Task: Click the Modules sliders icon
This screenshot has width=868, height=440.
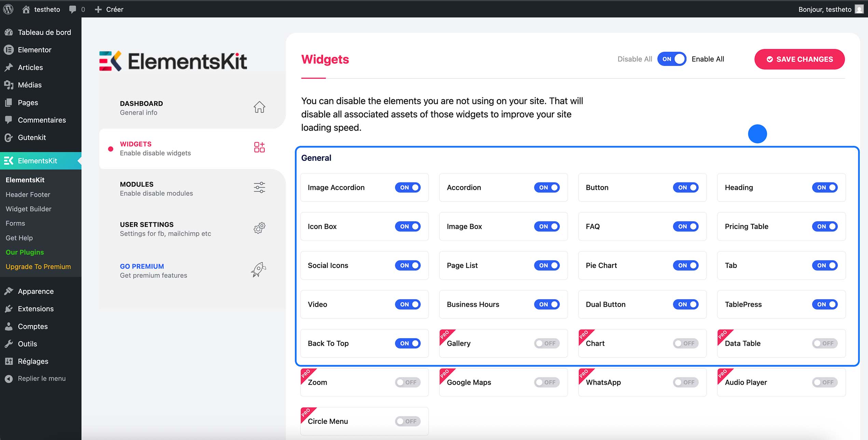Action: click(259, 187)
